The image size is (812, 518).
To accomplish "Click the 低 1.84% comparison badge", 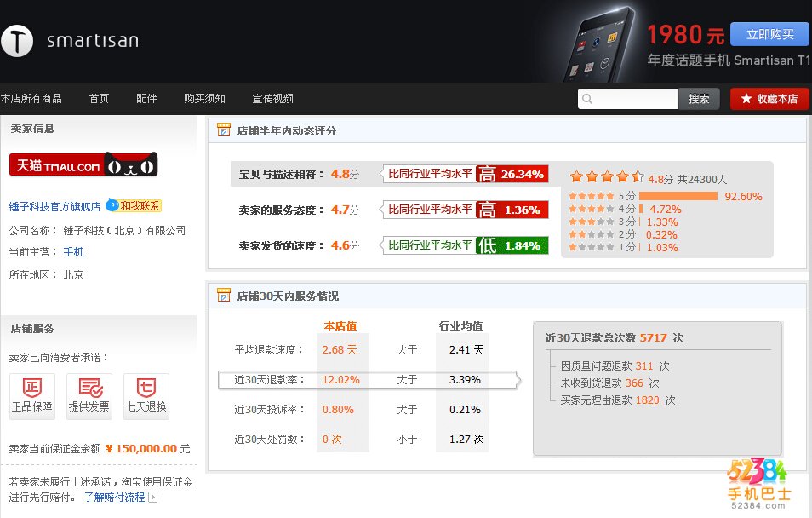I will point(512,245).
